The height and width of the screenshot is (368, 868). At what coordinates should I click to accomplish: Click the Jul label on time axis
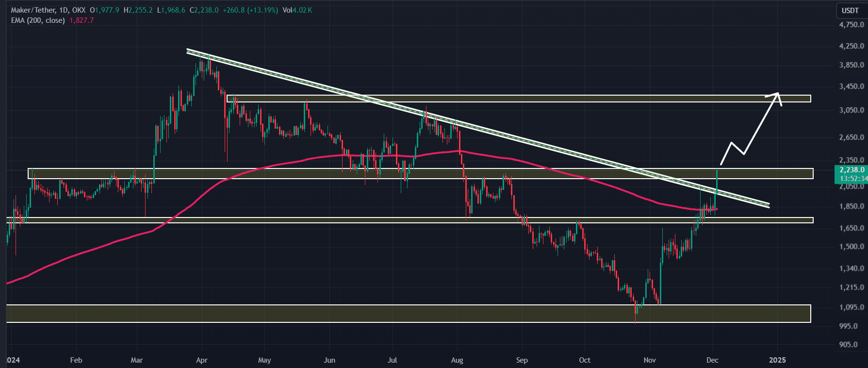[392, 360]
